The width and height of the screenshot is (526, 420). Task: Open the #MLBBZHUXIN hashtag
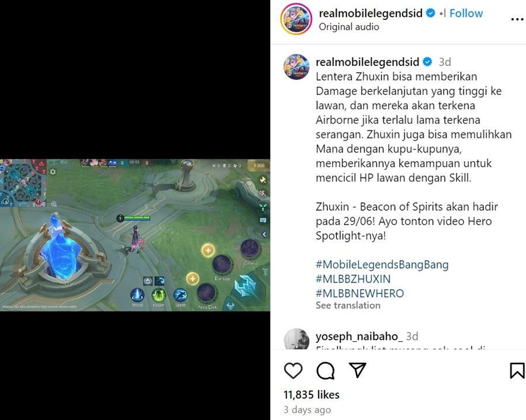353,279
